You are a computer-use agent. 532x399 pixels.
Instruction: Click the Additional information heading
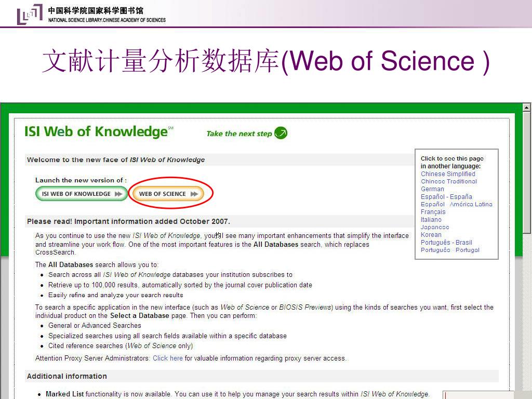[67, 376]
